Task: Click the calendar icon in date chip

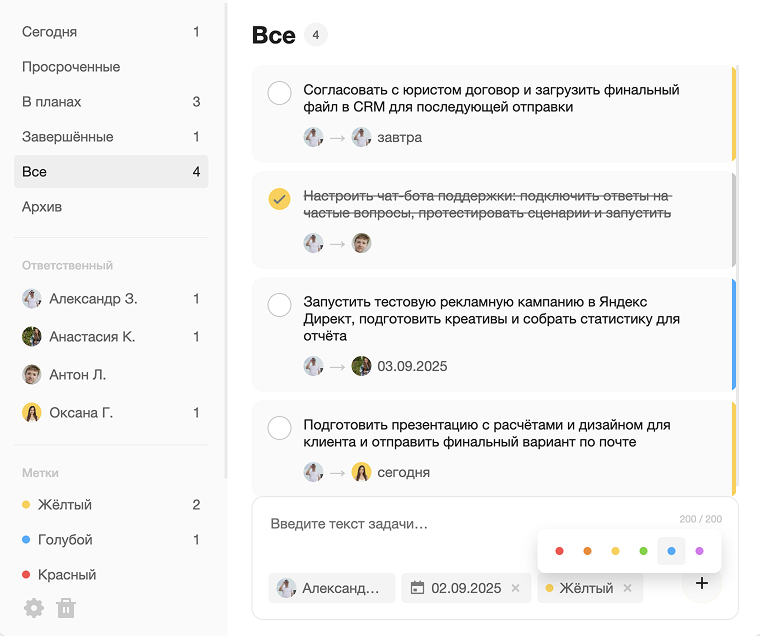Action: pyautogui.click(x=418, y=588)
